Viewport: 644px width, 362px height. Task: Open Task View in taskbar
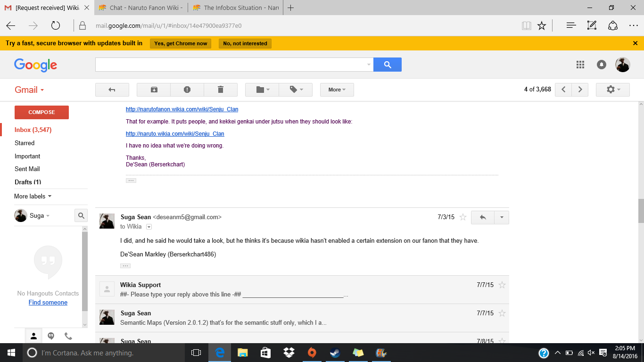(x=196, y=353)
